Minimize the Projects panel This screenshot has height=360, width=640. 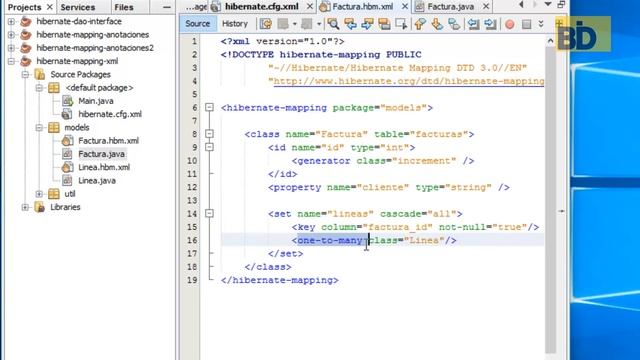[x=167, y=7]
